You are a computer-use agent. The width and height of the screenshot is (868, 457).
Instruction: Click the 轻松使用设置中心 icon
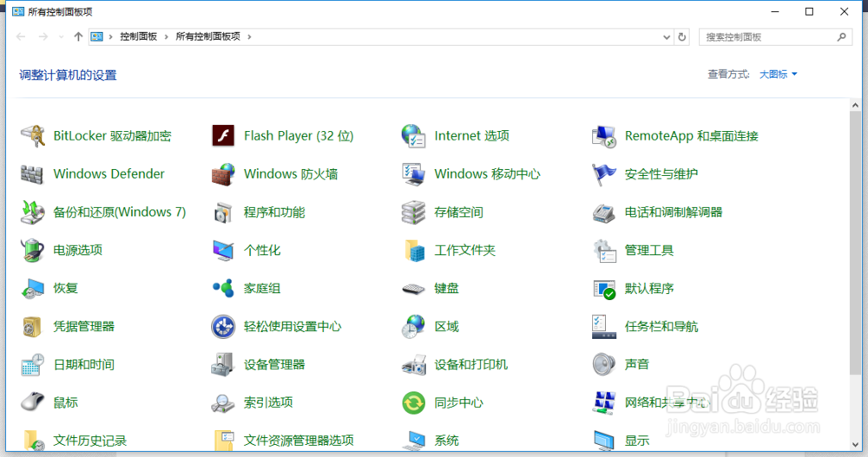[223, 326]
